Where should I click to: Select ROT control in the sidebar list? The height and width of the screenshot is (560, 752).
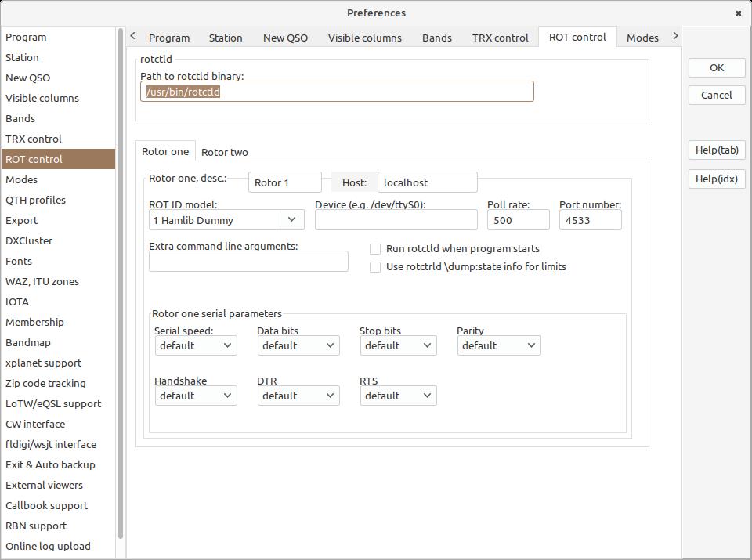coord(58,159)
